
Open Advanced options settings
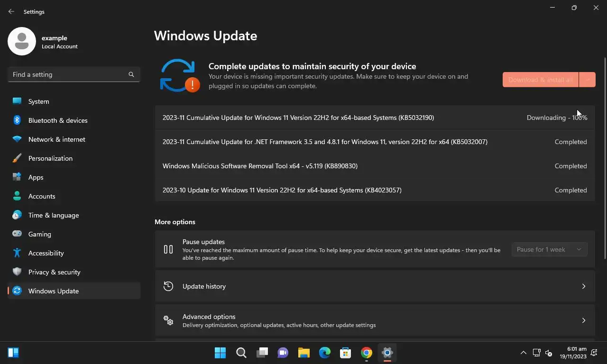pyautogui.click(x=375, y=320)
